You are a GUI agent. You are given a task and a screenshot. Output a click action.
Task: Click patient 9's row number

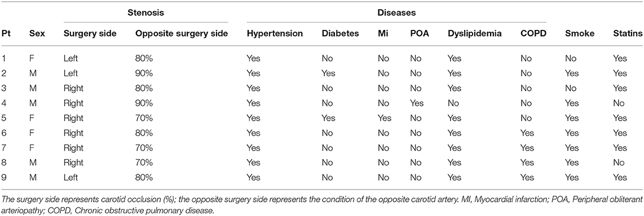click(3, 178)
